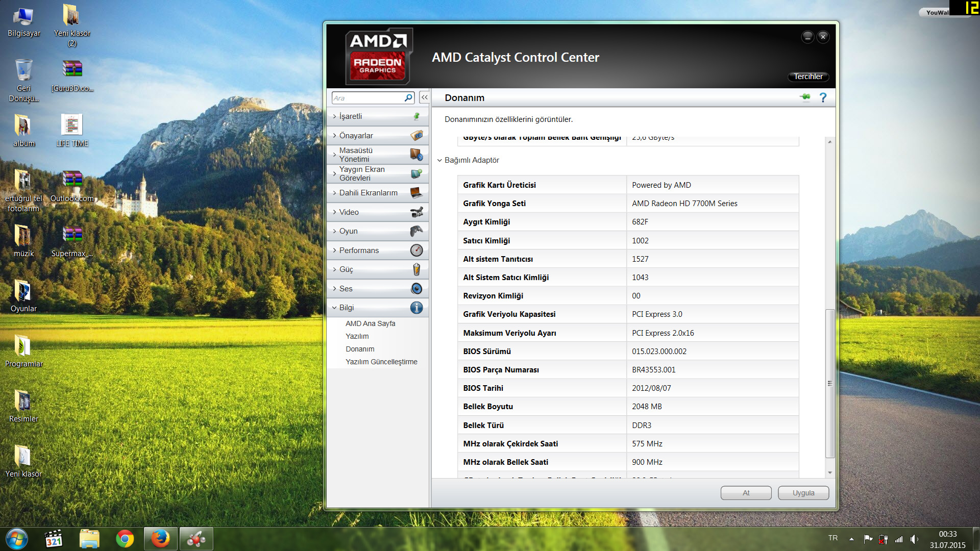Click the Masaüstü Yönetimi icon
The image size is (980, 551).
tap(416, 155)
